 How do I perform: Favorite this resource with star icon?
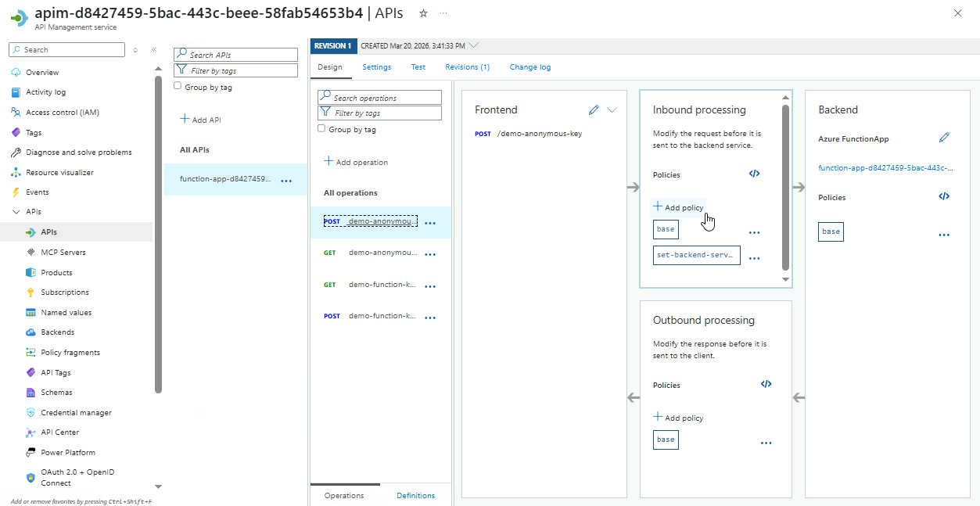[x=423, y=13]
